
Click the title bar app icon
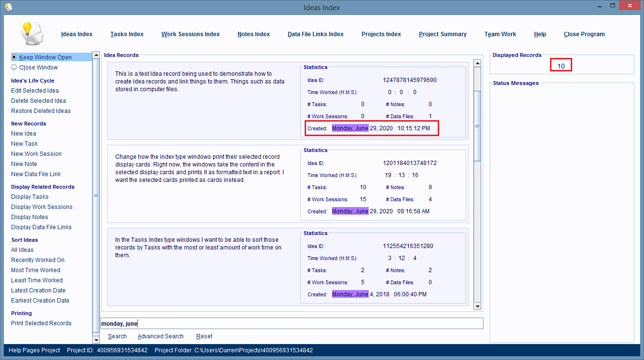(x=8, y=7)
